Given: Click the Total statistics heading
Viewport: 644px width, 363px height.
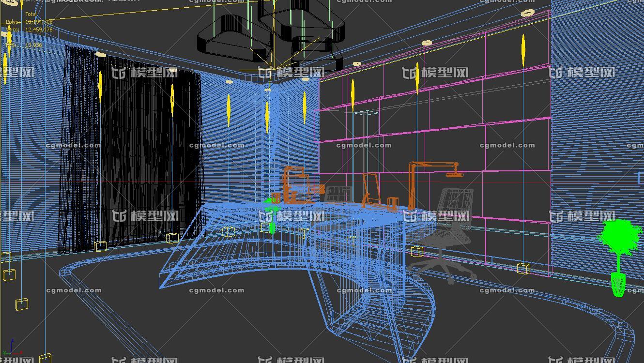Looking at the screenshot, I should pos(31,15).
